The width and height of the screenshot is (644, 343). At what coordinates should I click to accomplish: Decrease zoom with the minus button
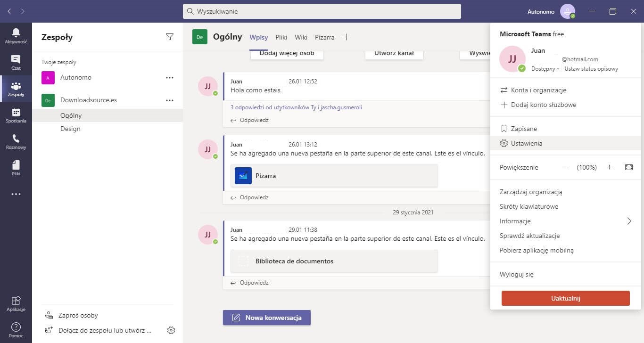point(564,167)
